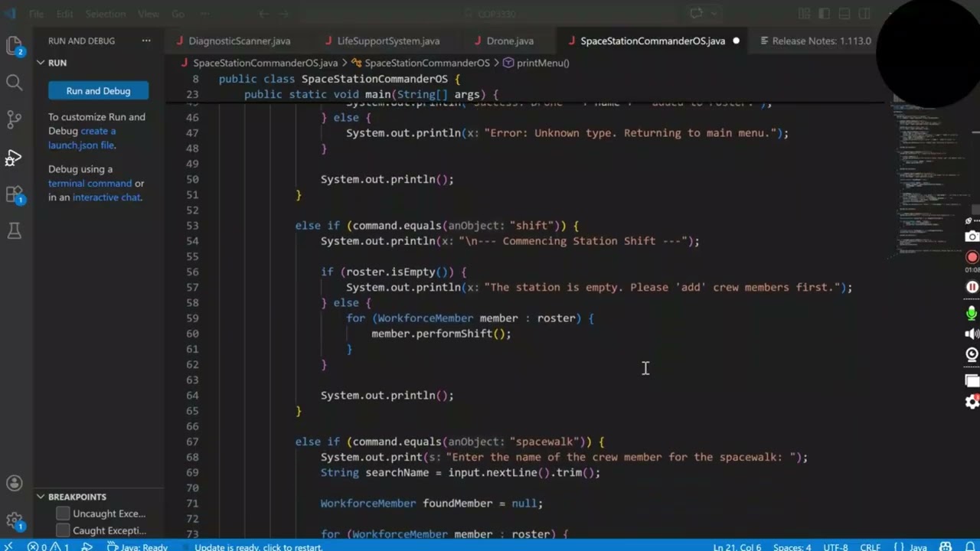
Task: Click the Go Back arrow in title bar
Action: [x=263, y=14]
